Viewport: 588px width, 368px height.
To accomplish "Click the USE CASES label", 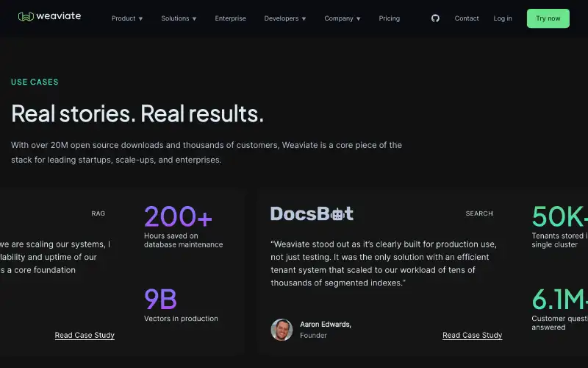I will coord(35,82).
